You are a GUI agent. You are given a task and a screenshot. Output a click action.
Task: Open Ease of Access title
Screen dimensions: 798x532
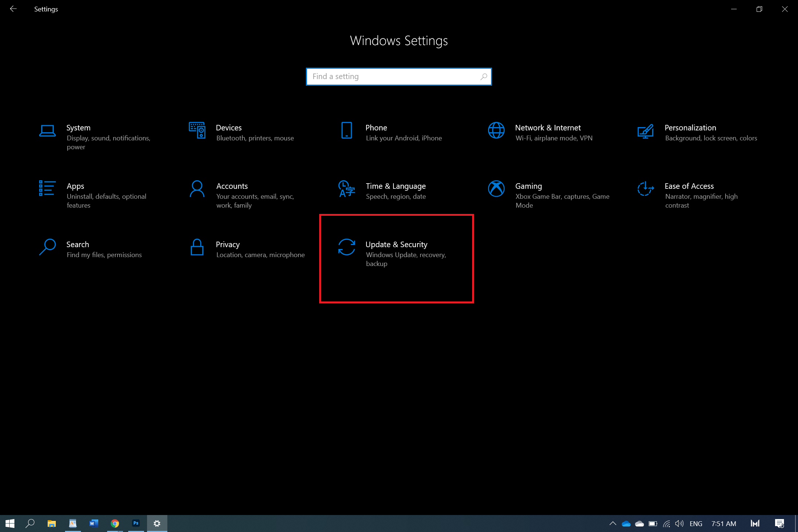coord(689,186)
